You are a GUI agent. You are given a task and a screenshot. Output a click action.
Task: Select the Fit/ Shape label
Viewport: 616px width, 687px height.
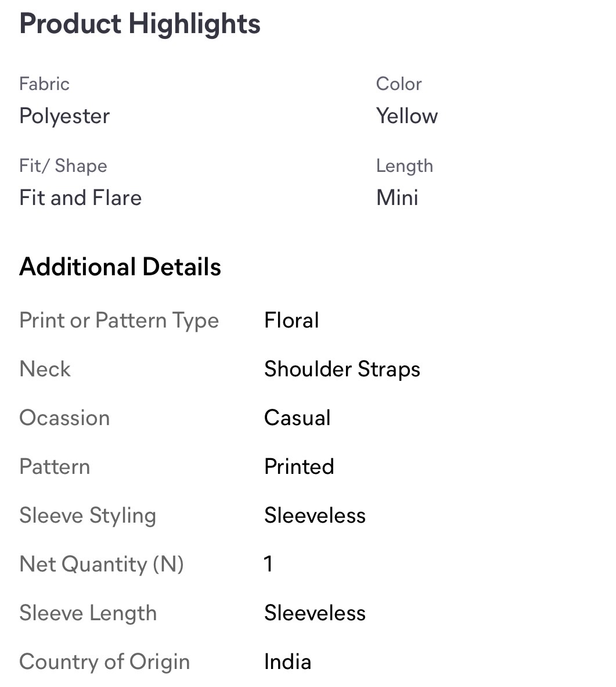[63, 166]
